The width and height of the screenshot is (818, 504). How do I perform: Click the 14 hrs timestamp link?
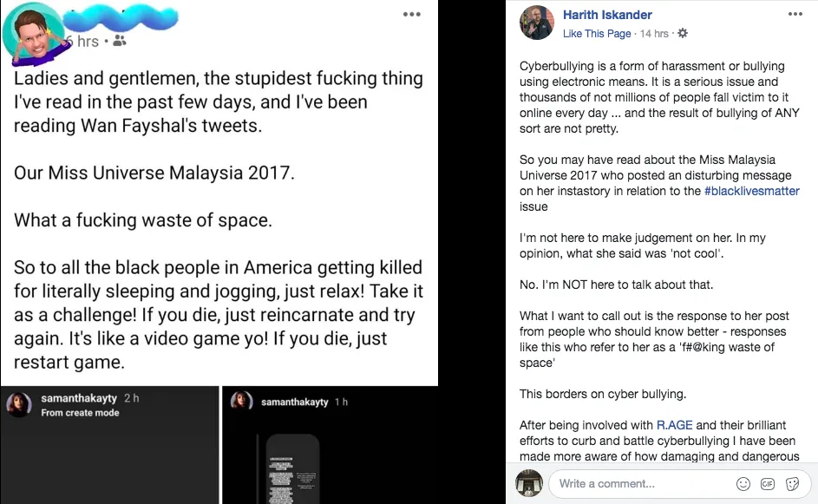[654, 34]
